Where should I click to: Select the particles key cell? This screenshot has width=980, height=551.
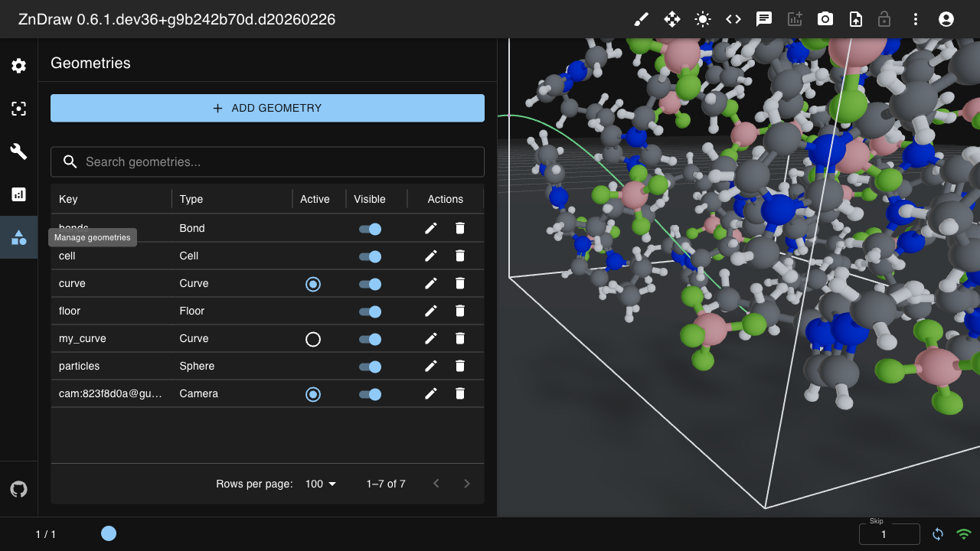click(x=111, y=366)
